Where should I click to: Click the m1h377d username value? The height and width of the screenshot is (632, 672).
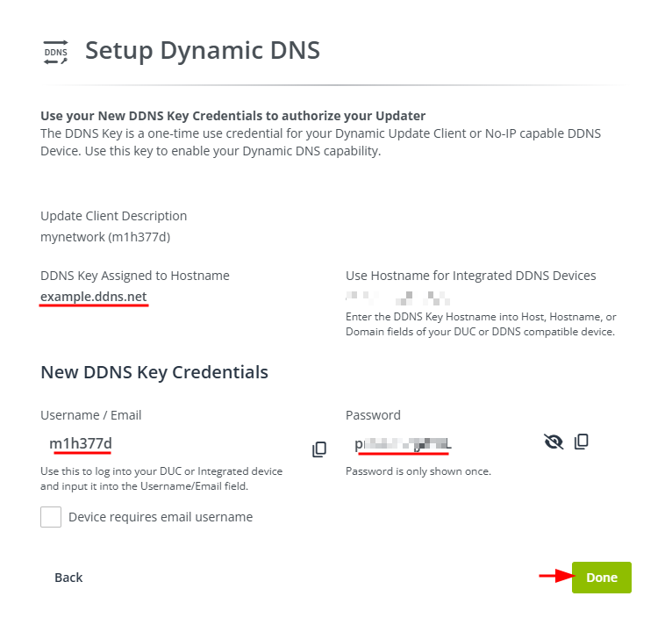[81, 443]
